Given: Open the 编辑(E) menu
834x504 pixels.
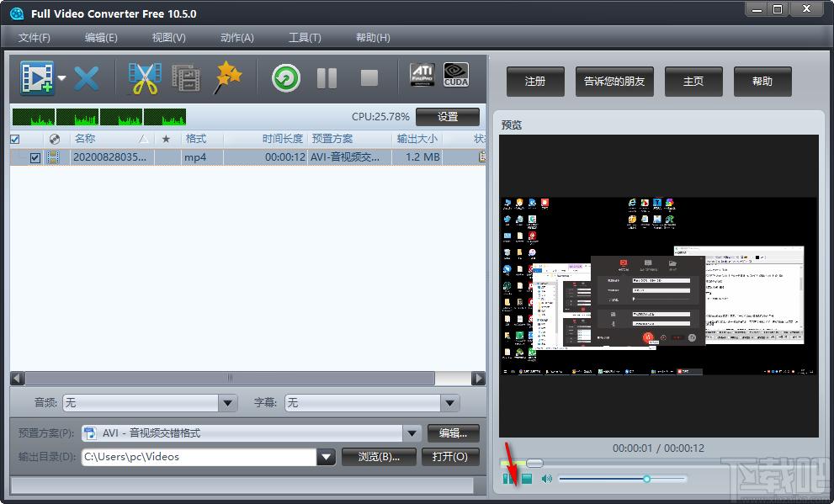Looking at the screenshot, I should tap(101, 38).
